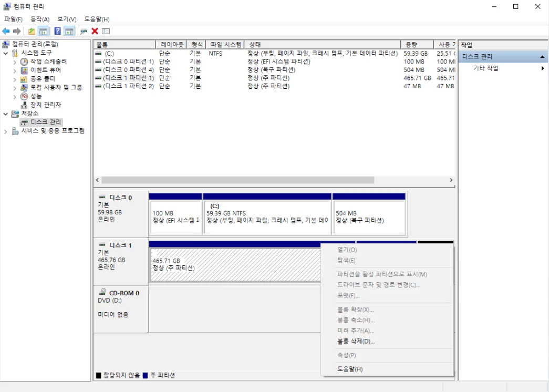Click the 저장소 storage icon
Viewport: 549px width, 392px height.
[15, 114]
